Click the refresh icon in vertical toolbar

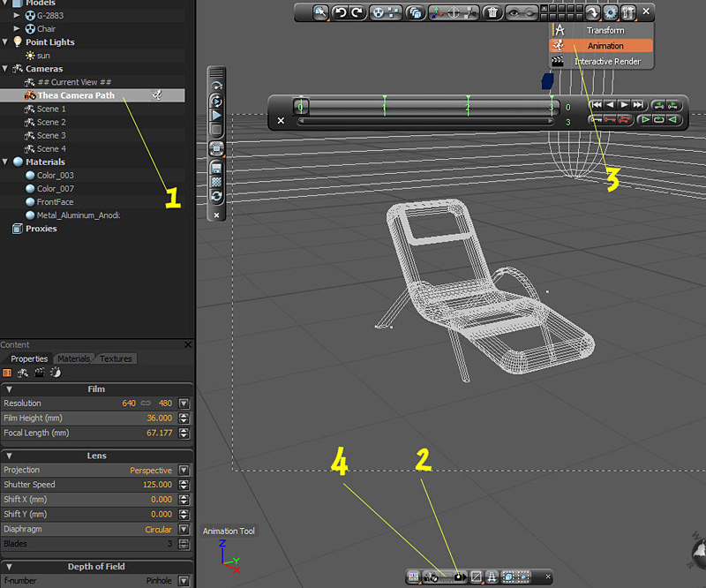coord(216,195)
